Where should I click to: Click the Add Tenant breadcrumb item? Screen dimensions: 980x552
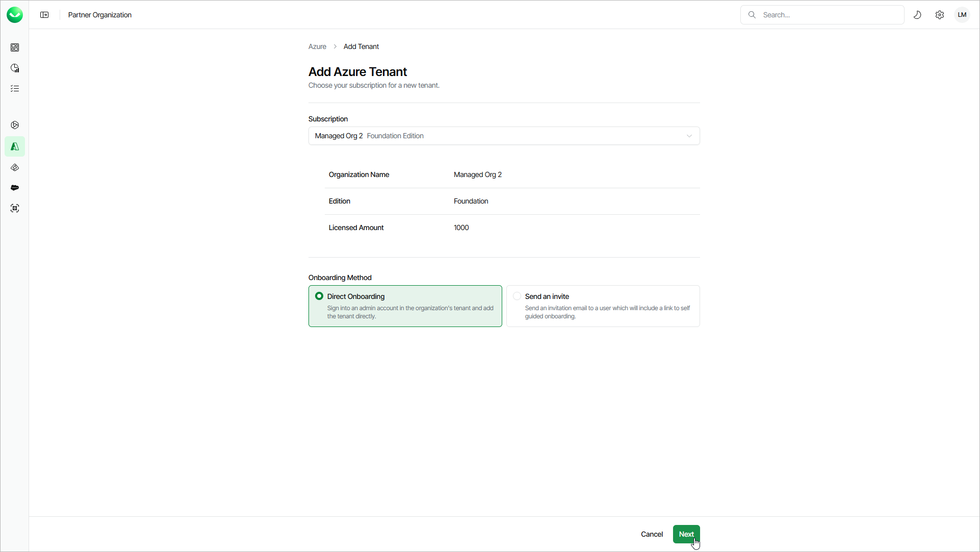tap(361, 46)
